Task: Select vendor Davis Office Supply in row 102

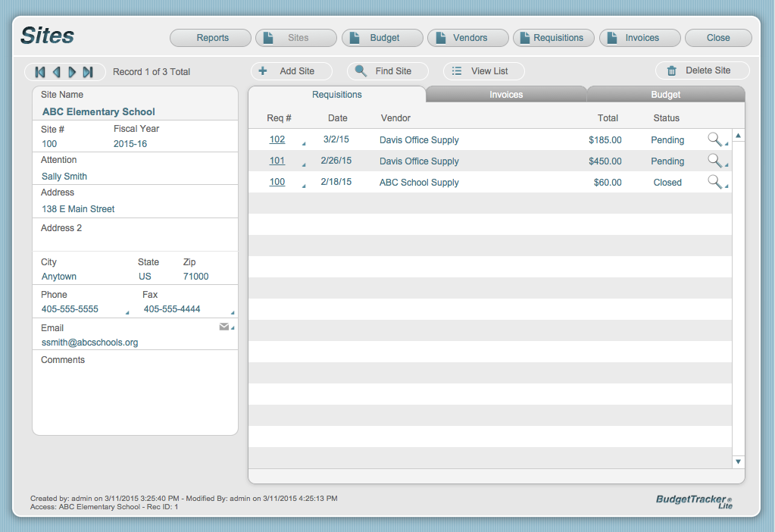Action: (419, 140)
